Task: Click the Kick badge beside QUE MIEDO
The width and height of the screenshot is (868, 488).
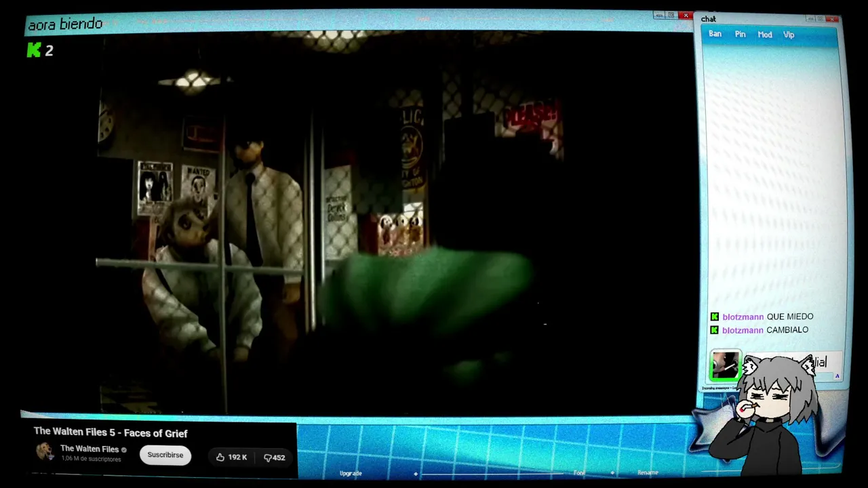Action: (x=714, y=317)
